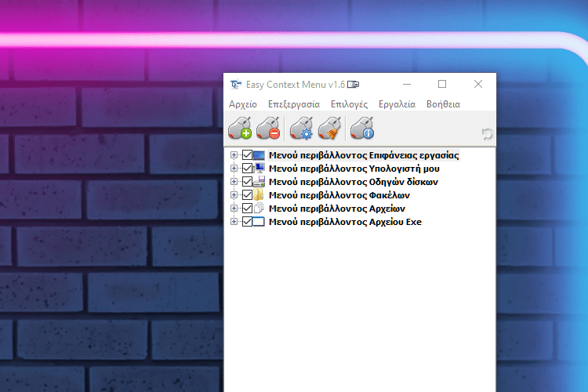This screenshot has height=392, width=588.
Task: Expand the Οδηγών δίσκων tree node
Action: click(x=234, y=182)
